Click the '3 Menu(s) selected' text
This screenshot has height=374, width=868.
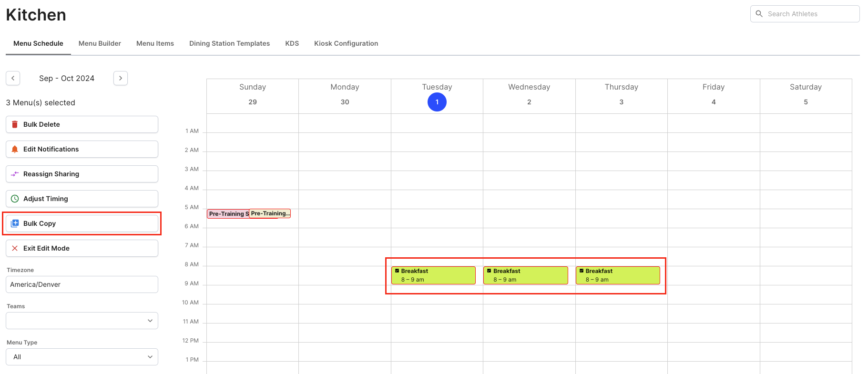(x=41, y=102)
